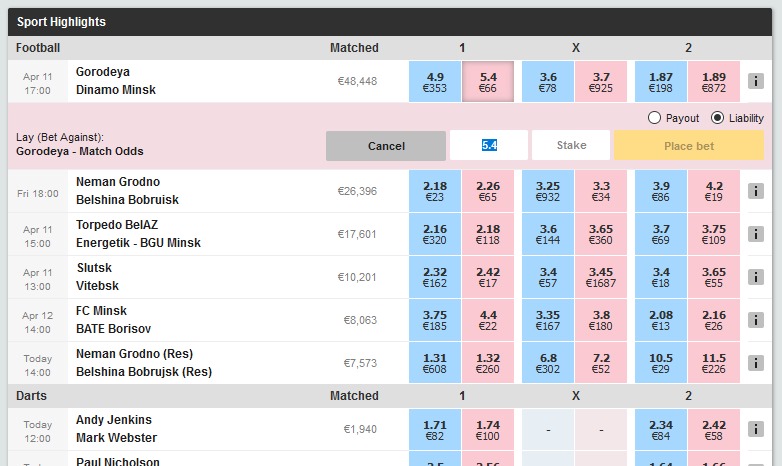Click the odds field showing 5.4
The image size is (782, 466).
tap(488, 146)
